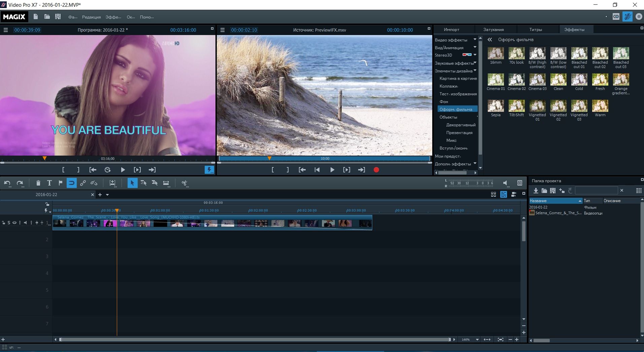Click the speaker volume icon near meters

(x=505, y=183)
